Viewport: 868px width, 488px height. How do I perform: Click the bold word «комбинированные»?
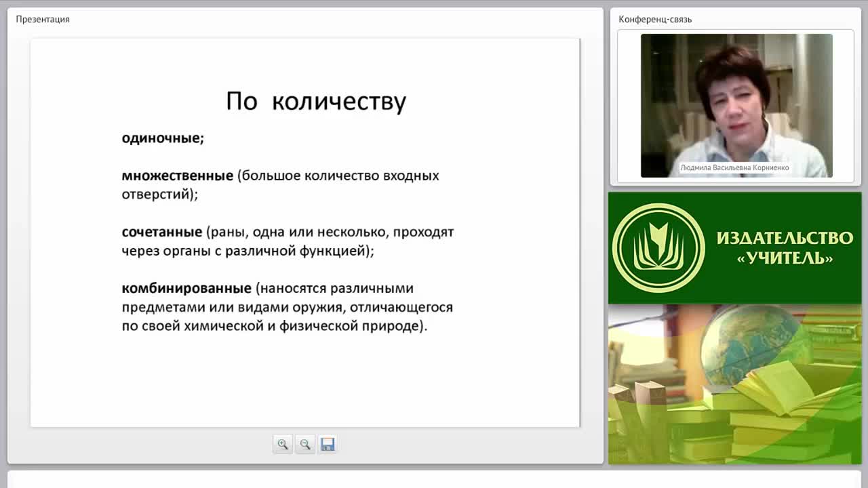click(x=186, y=288)
